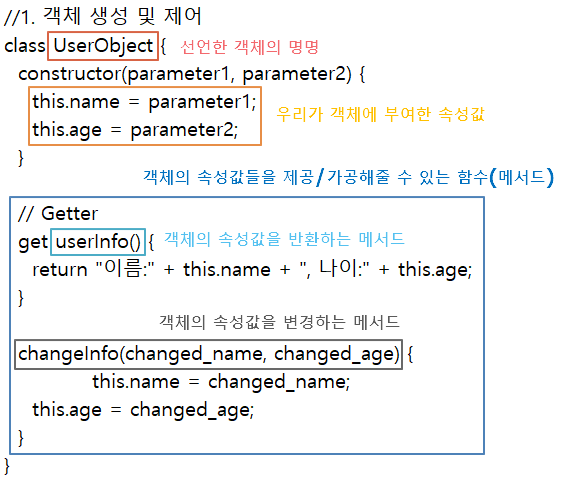Select 'changeInfo(changed_name, changed_age)'

209,354
